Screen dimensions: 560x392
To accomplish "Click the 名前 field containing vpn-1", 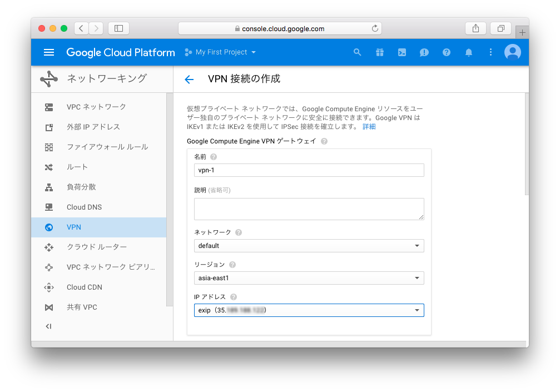I will [x=309, y=170].
